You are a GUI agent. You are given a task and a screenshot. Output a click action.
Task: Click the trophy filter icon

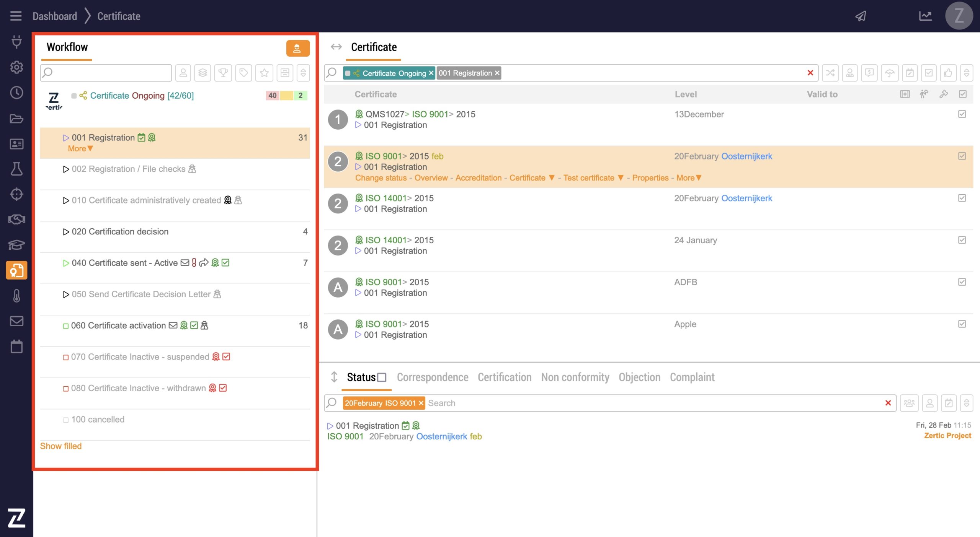pos(223,73)
